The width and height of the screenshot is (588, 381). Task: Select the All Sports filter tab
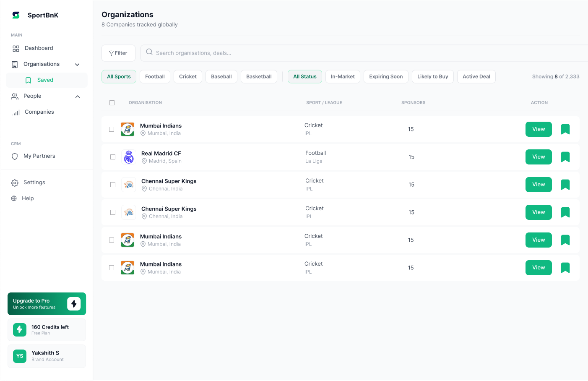[119, 76]
